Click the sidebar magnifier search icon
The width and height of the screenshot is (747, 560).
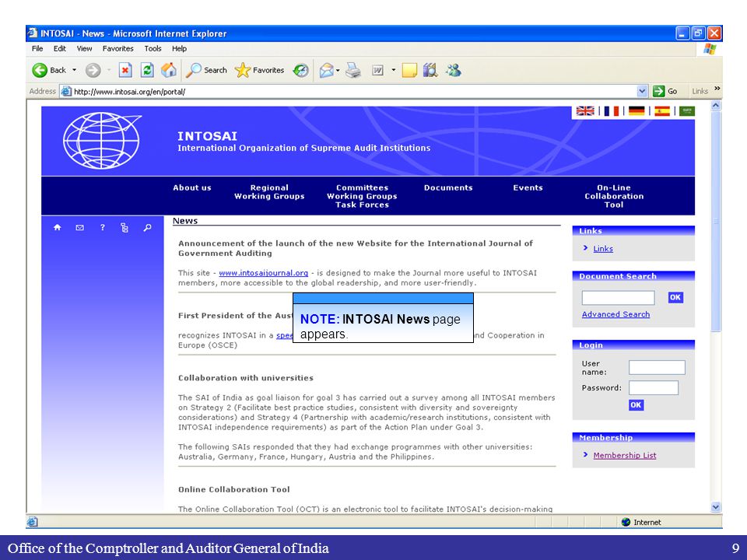point(147,228)
